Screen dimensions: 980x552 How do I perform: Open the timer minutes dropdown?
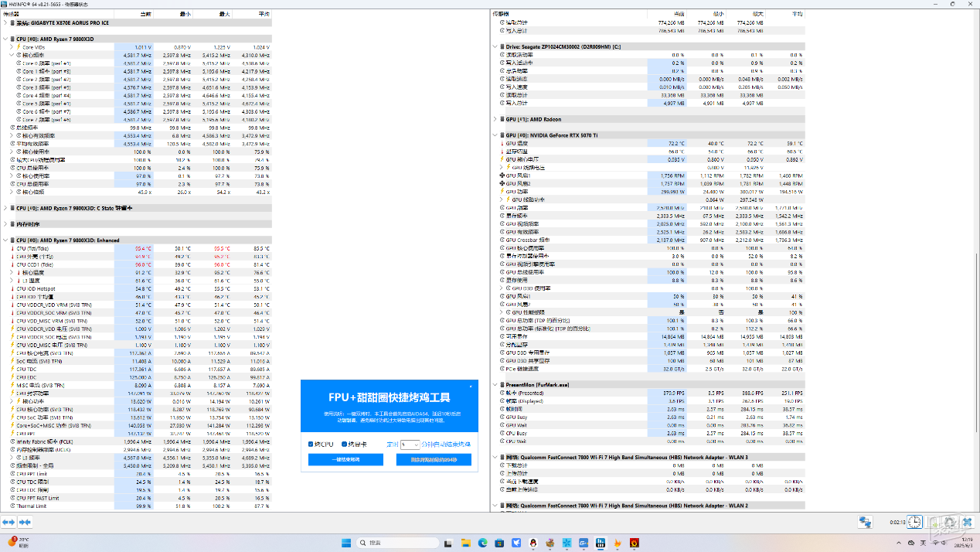coord(410,445)
